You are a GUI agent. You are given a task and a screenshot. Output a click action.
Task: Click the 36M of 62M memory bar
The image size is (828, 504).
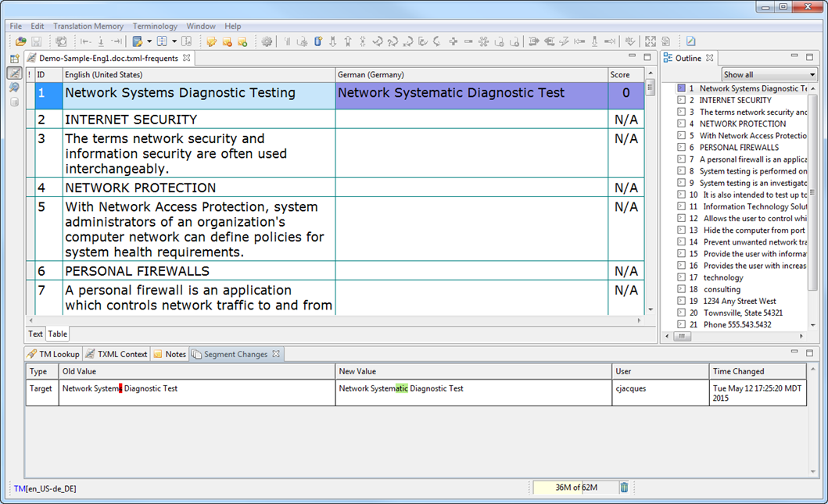click(575, 488)
